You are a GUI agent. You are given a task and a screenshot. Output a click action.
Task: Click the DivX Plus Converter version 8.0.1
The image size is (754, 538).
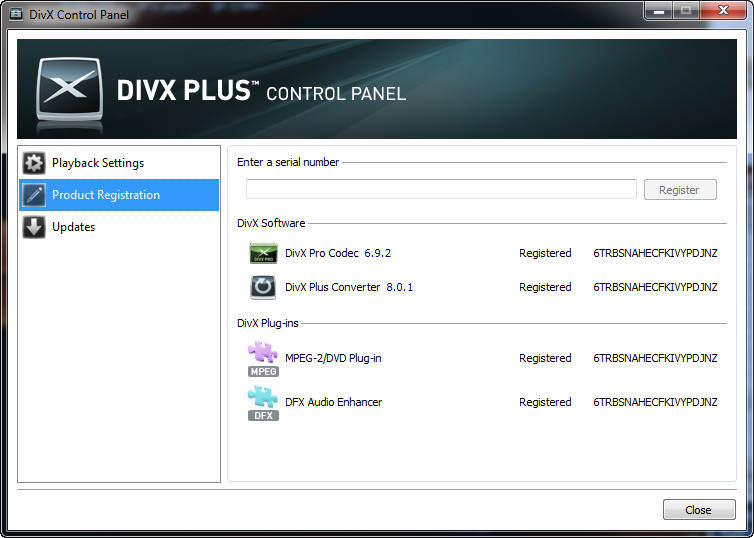pos(399,287)
